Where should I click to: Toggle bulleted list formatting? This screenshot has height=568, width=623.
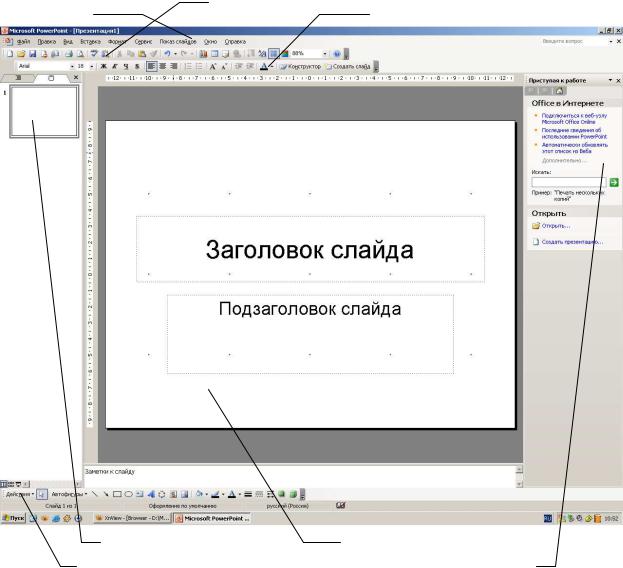tap(199, 66)
